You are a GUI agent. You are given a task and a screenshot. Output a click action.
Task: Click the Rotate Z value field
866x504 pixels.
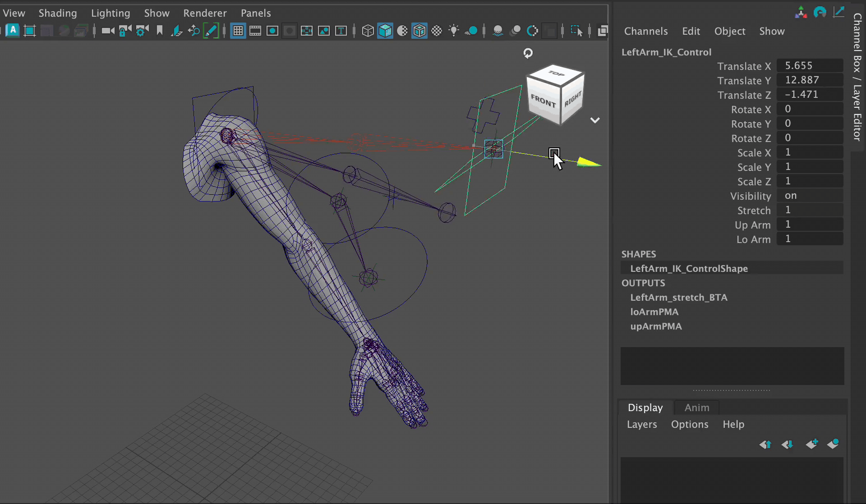point(810,138)
